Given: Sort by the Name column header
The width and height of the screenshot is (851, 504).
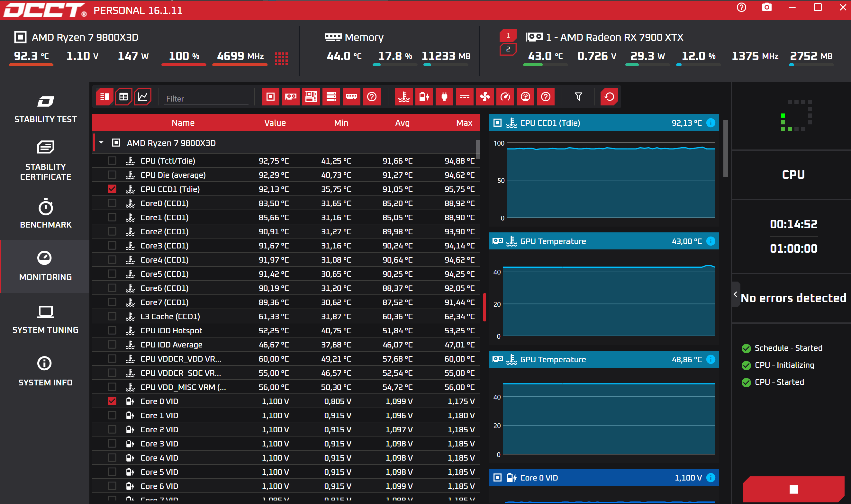Looking at the screenshot, I should point(183,123).
